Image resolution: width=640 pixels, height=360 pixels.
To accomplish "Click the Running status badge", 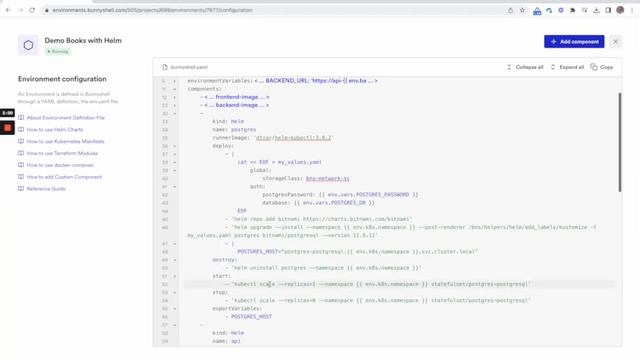I will pos(58,52).
